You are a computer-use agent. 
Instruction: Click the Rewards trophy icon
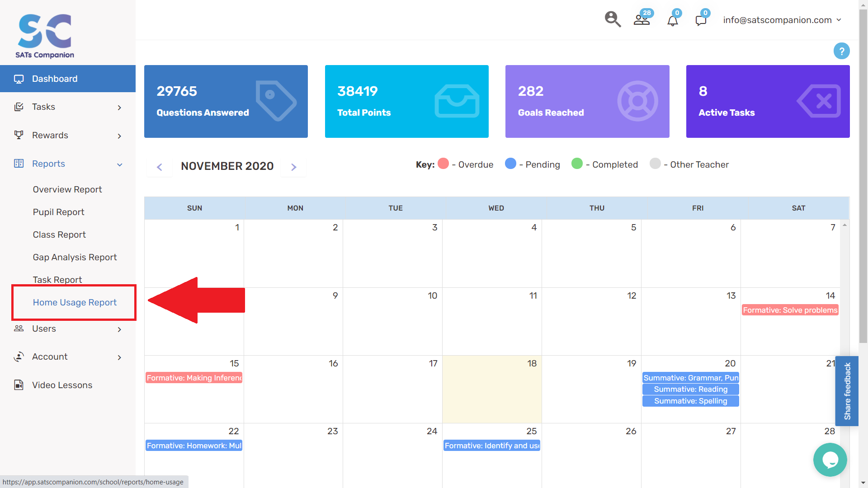tap(19, 135)
